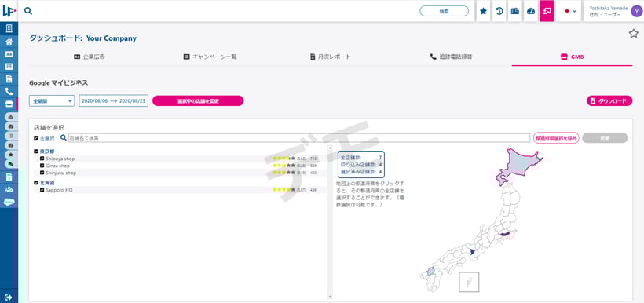Open the language flag dropdown
The width and height of the screenshot is (644, 303).
coord(570,11)
